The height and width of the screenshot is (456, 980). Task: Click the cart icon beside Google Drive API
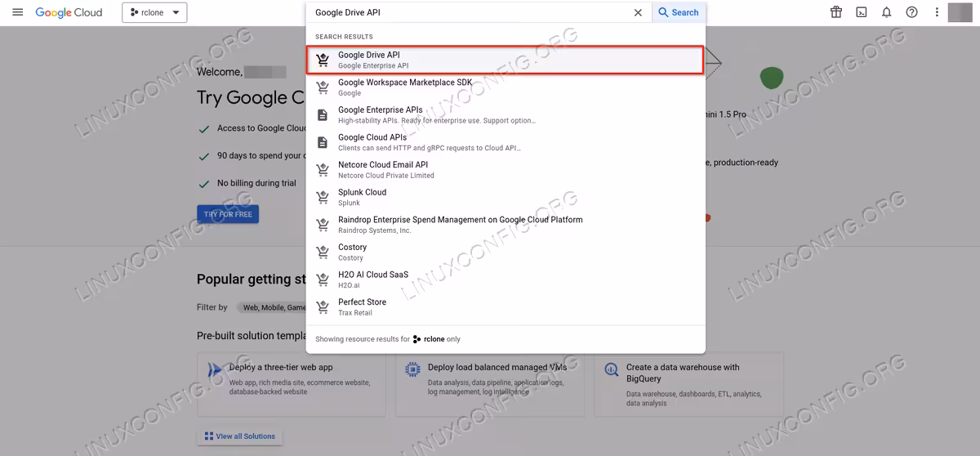[x=323, y=60]
